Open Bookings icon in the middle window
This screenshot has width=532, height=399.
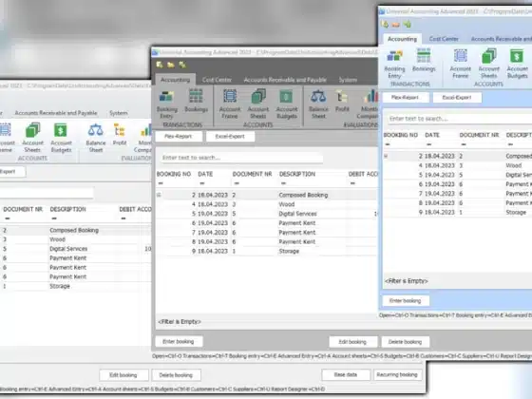point(196,101)
